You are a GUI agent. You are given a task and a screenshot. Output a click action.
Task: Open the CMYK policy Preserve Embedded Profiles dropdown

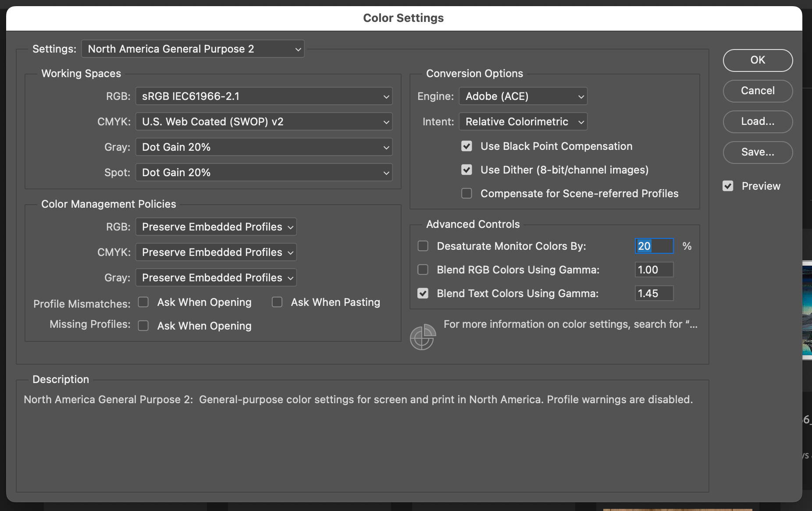click(216, 252)
